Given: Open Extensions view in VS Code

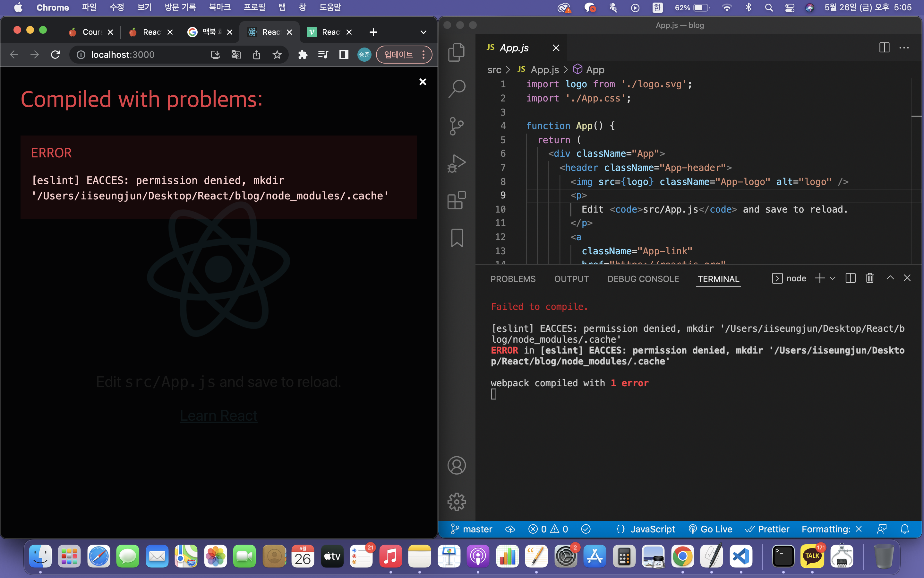Looking at the screenshot, I should [457, 200].
